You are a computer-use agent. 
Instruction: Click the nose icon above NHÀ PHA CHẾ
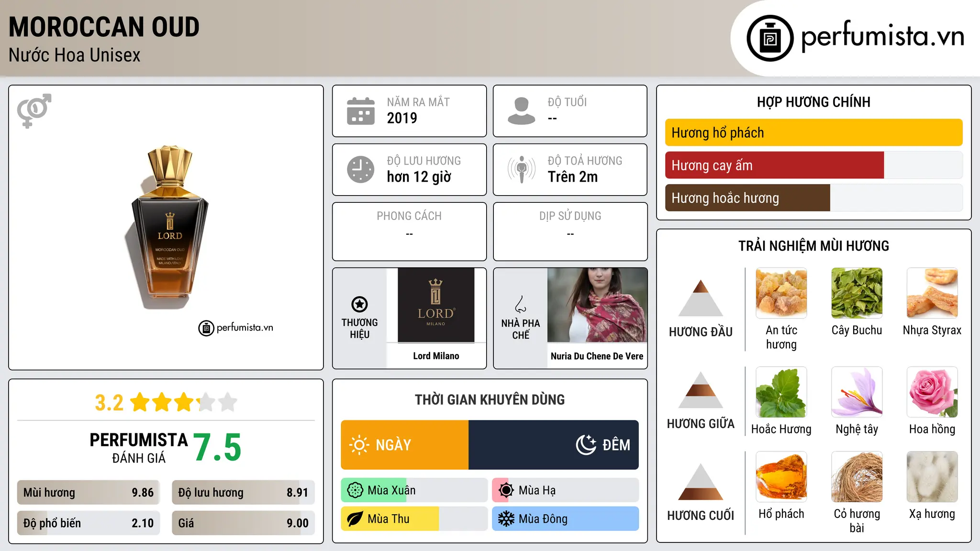click(x=521, y=304)
